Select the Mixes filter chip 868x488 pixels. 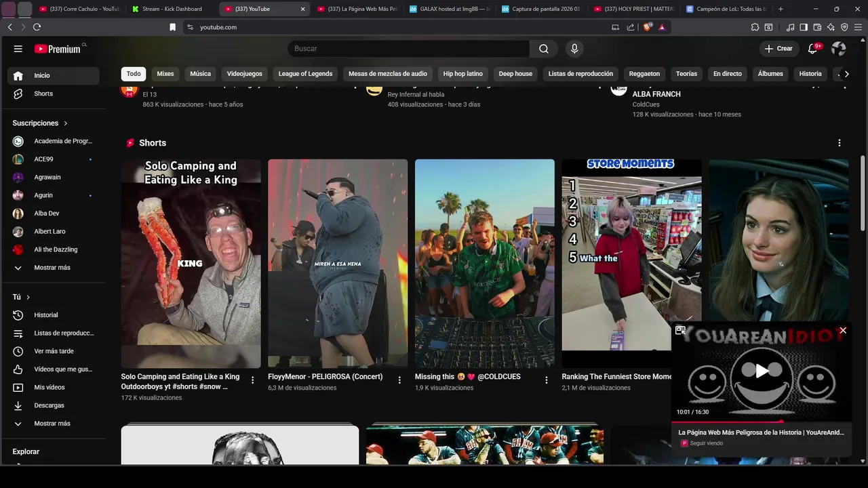(165, 74)
